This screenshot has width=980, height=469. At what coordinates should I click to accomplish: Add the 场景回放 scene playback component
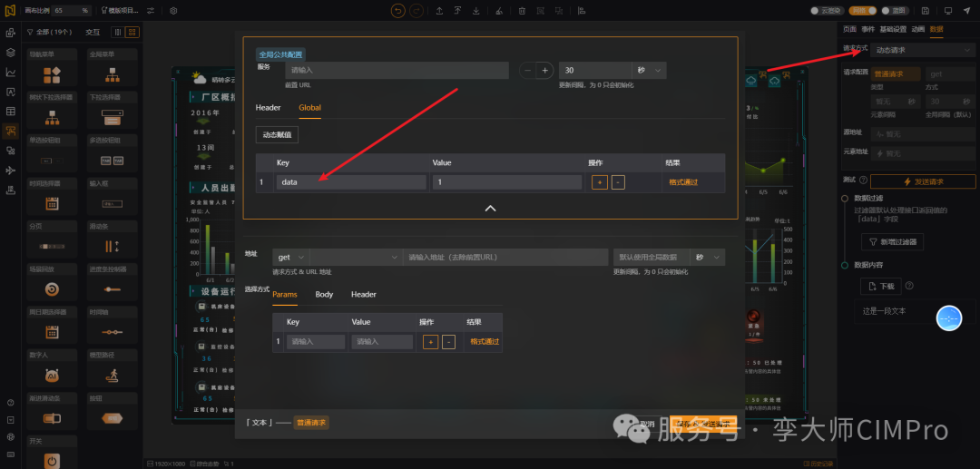(x=52, y=282)
